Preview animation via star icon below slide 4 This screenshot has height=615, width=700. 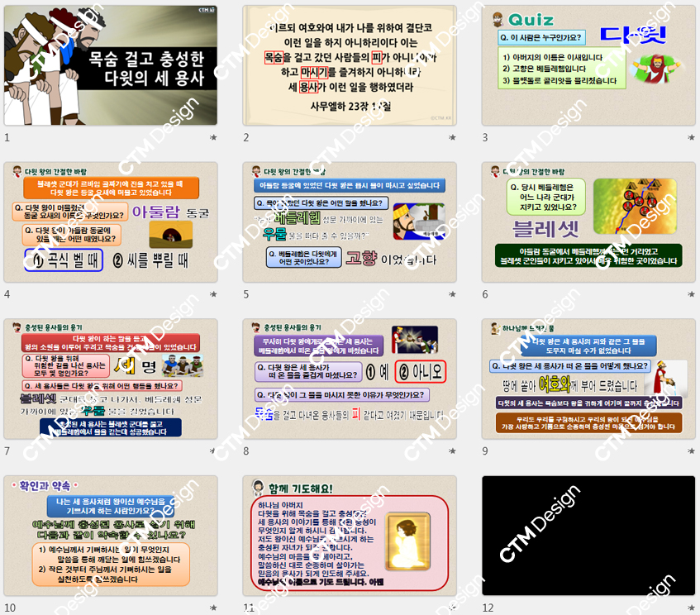(212, 294)
